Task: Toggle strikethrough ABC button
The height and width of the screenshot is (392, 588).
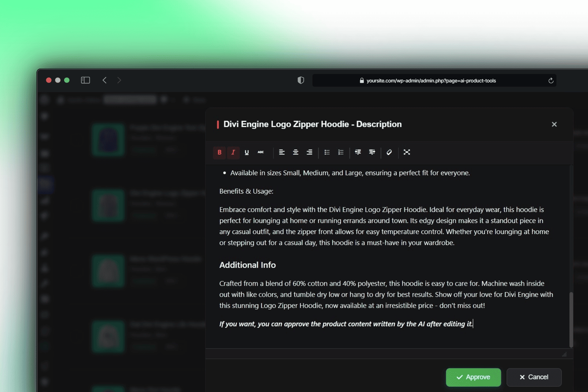Action: click(x=261, y=152)
